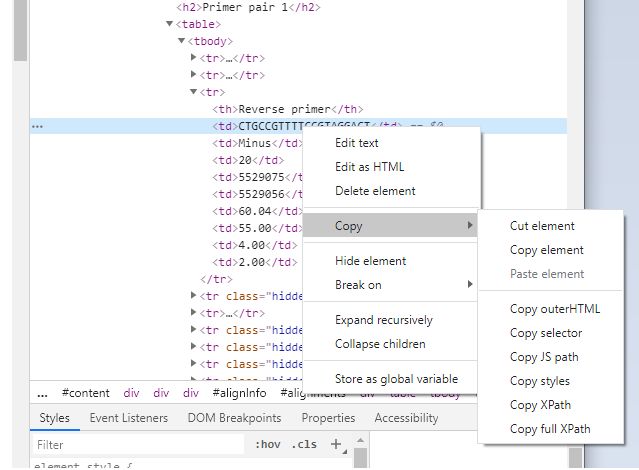Select the first div breadcrumb after #content
Image resolution: width=639 pixels, height=470 pixels.
click(x=131, y=393)
